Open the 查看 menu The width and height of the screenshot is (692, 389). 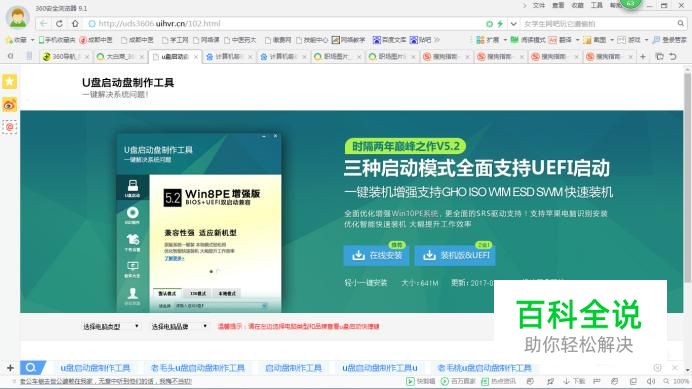(558, 5)
